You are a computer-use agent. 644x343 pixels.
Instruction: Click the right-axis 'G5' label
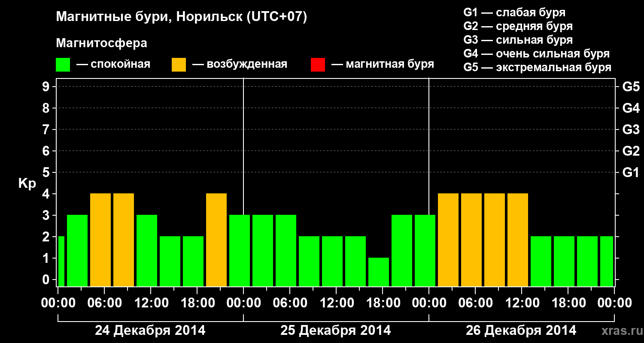[x=631, y=87]
